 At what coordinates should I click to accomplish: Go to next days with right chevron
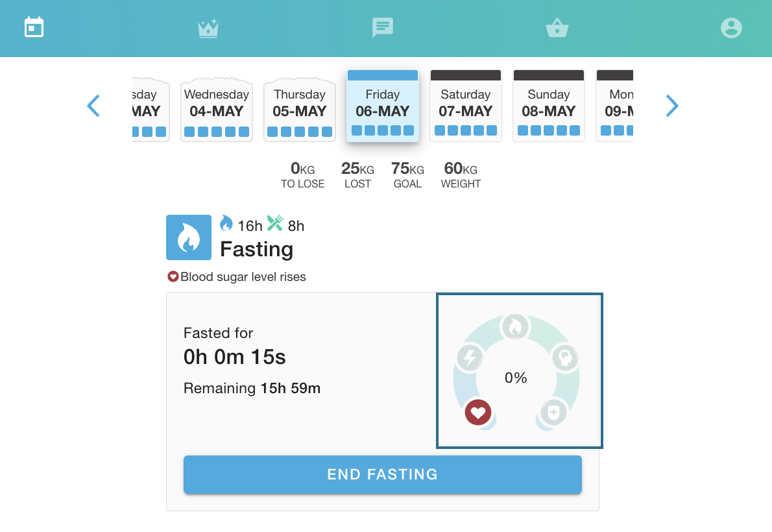672,106
